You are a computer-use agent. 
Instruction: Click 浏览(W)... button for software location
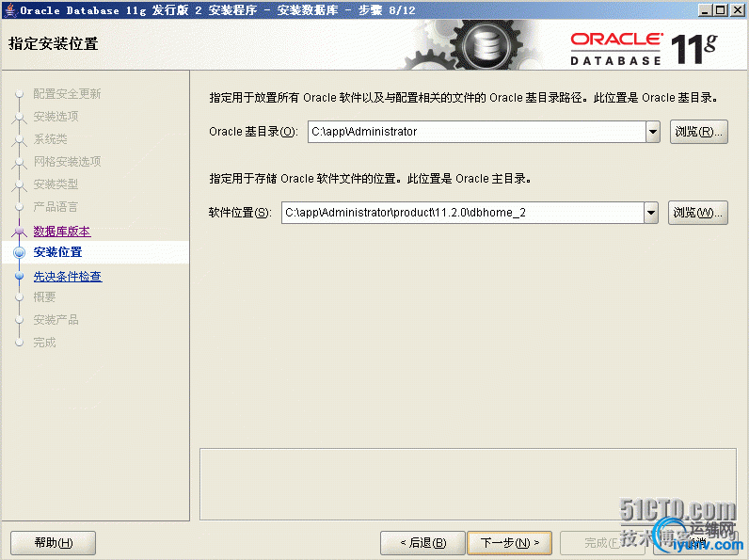click(x=698, y=213)
